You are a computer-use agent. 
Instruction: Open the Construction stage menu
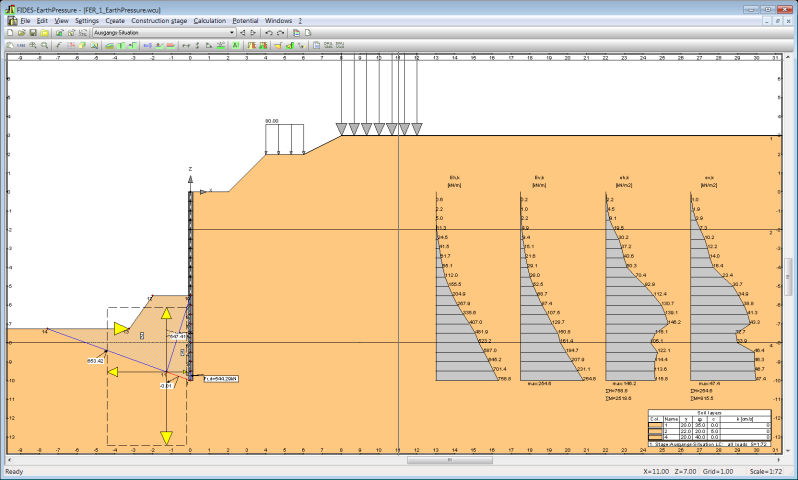(159, 21)
